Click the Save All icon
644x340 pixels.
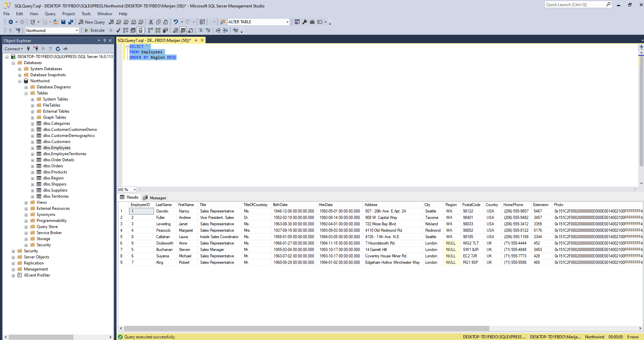click(71, 22)
